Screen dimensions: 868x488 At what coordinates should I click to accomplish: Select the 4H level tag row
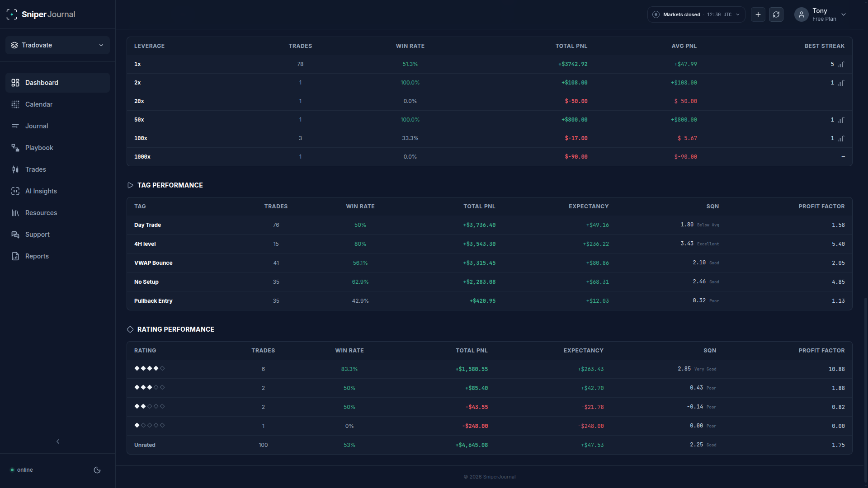[x=490, y=244]
